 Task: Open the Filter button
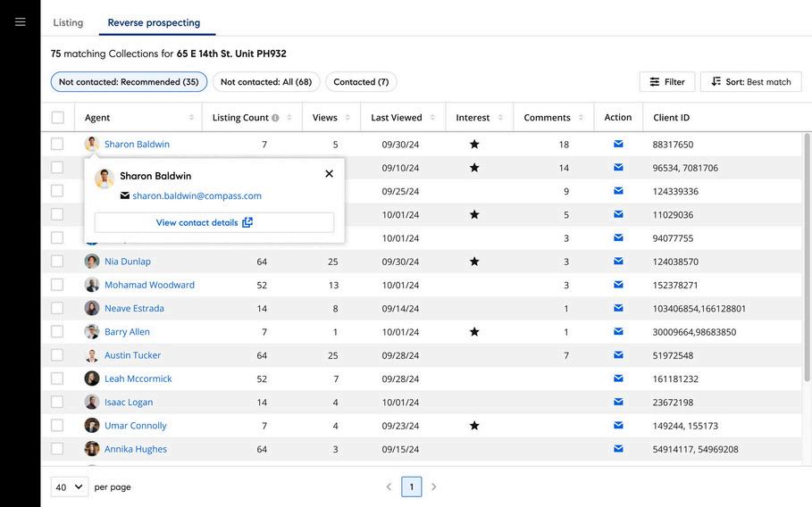coord(666,82)
